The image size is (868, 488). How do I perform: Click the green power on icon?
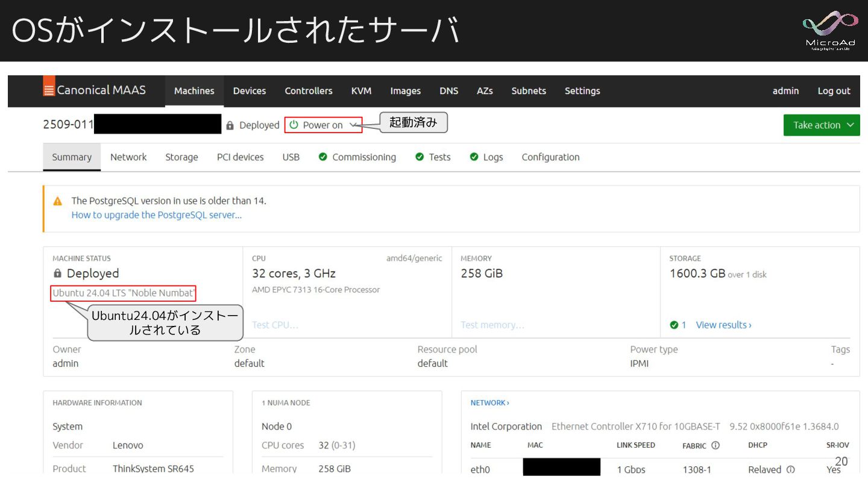pyautogui.click(x=294, y=125)
